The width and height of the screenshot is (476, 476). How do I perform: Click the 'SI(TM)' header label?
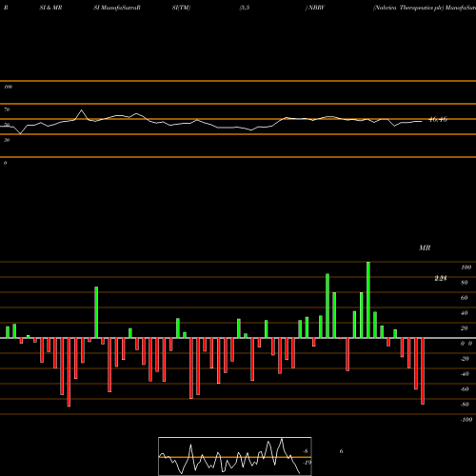pos(181,8)
